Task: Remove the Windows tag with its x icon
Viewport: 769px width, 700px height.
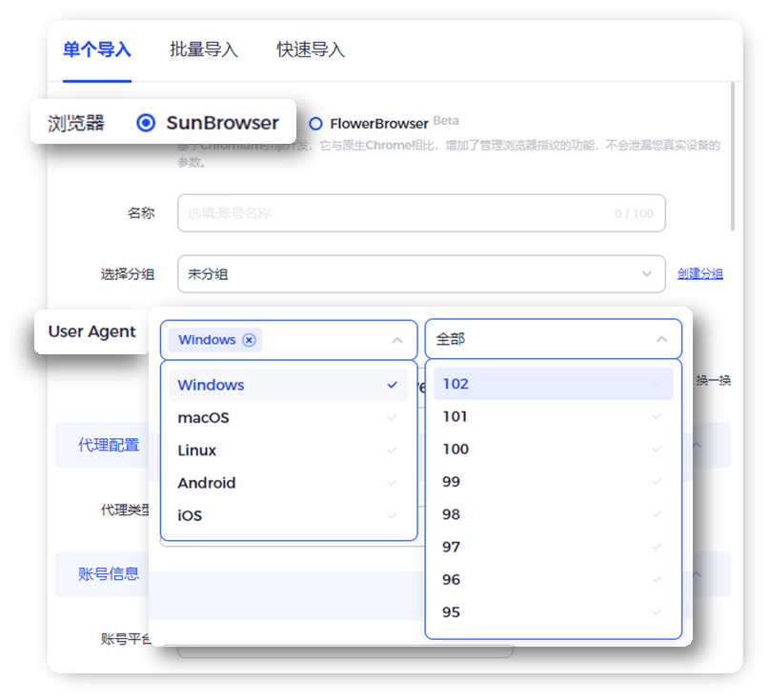Action: coord(249,340)
